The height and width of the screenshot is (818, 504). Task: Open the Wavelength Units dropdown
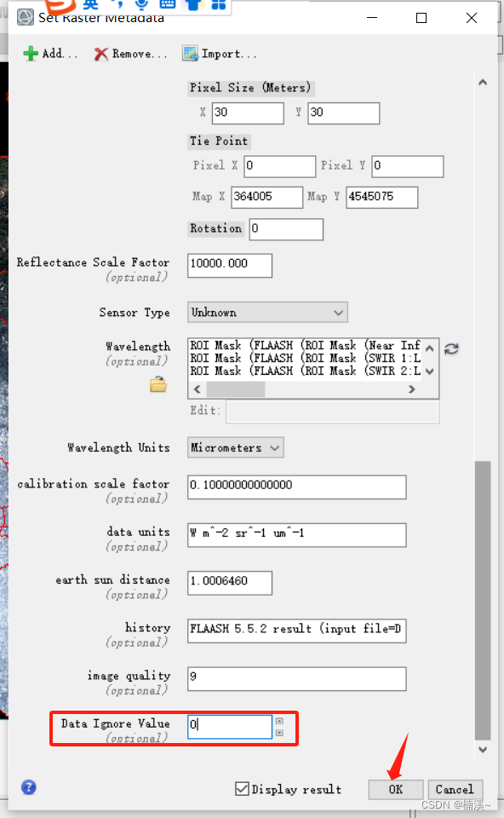(x=236, y=447)
